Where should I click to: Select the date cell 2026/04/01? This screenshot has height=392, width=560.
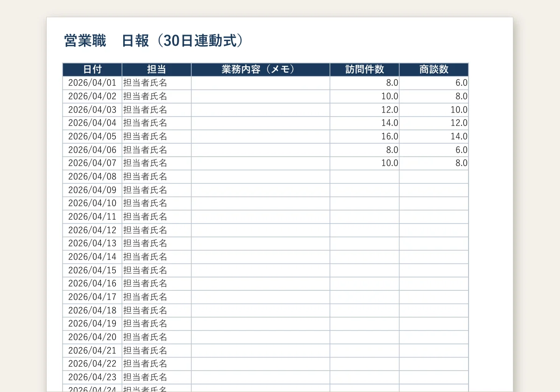92,83
